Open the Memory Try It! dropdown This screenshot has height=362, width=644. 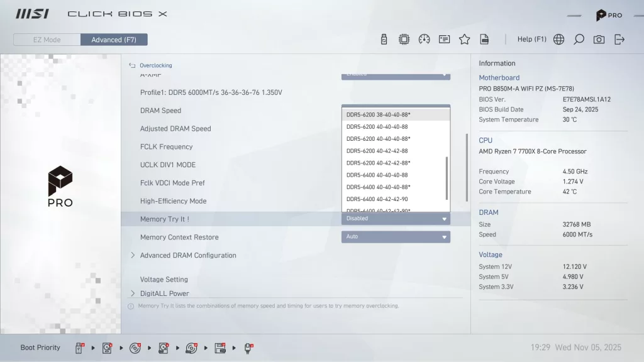pos(396,219)
